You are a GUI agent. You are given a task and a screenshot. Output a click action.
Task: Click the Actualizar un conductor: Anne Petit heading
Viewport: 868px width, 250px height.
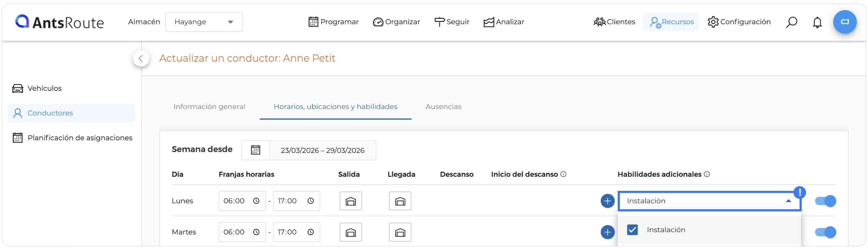click(247, 58)
